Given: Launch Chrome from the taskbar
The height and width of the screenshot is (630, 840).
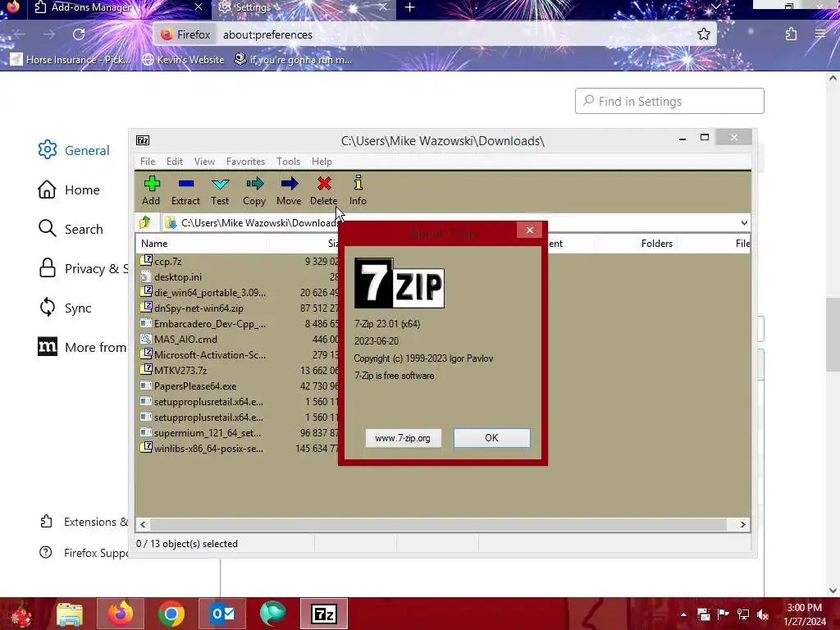Looking at the screenshot, I should 171,614.
